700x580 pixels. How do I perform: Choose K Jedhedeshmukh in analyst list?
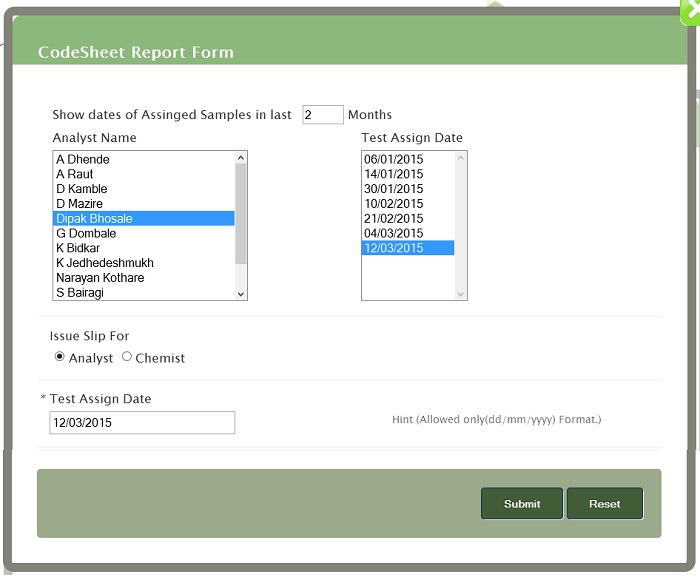pyautogui.click(x=105, y=263)
